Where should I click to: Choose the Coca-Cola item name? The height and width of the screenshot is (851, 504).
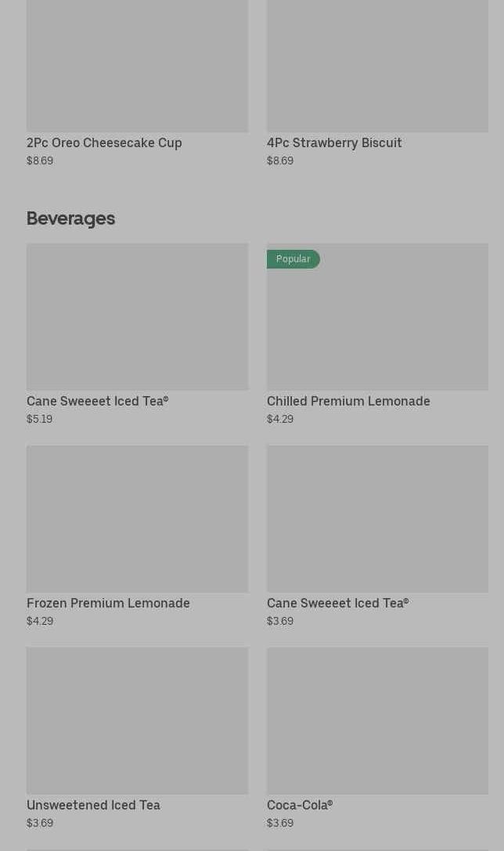point(299,805)
